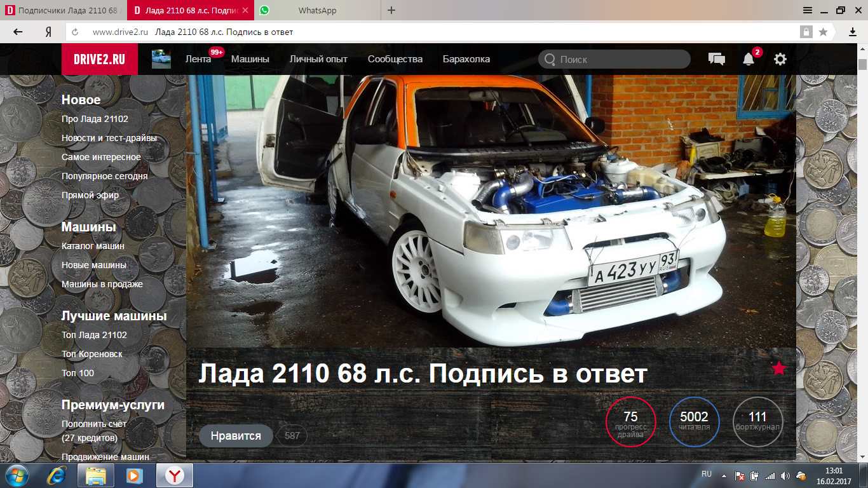The width and height of the screenshot is (868, 488).
Task: Click the Пополнить счёт link
Action: pos(94,424)
